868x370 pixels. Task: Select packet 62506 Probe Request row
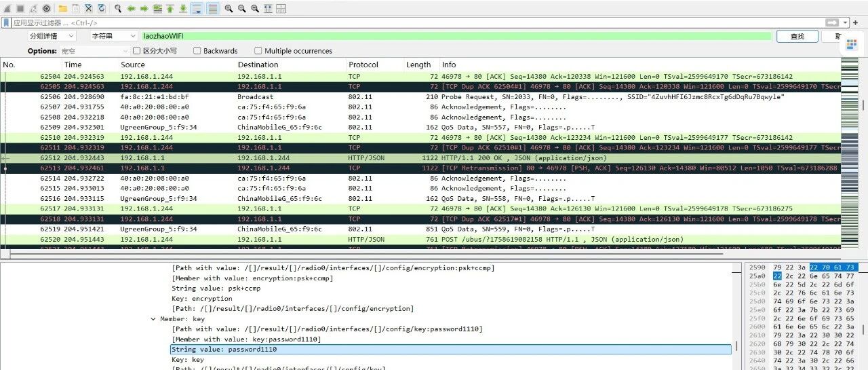click(420, 97)
